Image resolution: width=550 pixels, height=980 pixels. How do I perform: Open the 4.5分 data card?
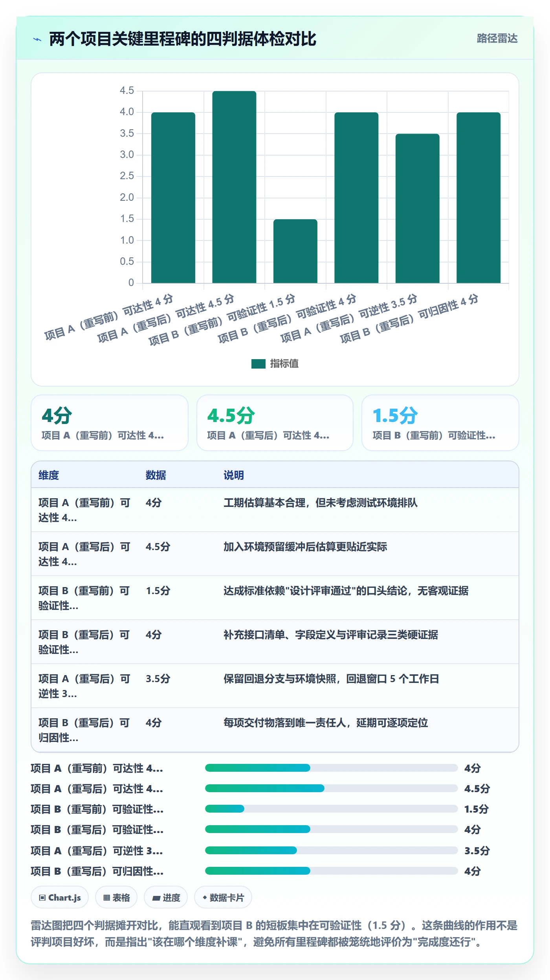pos(275,423)
